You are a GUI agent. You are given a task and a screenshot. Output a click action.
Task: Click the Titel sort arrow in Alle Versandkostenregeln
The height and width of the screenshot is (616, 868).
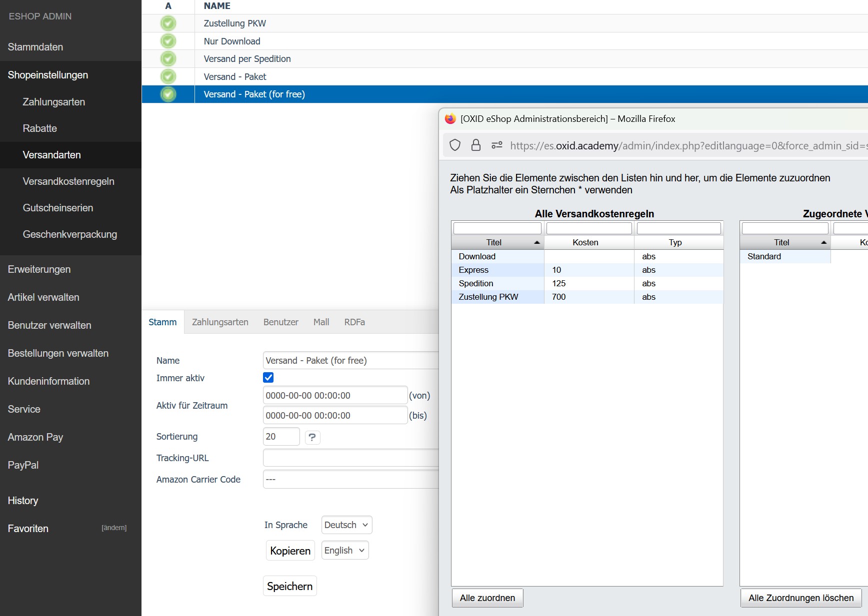tap(536, 242)
